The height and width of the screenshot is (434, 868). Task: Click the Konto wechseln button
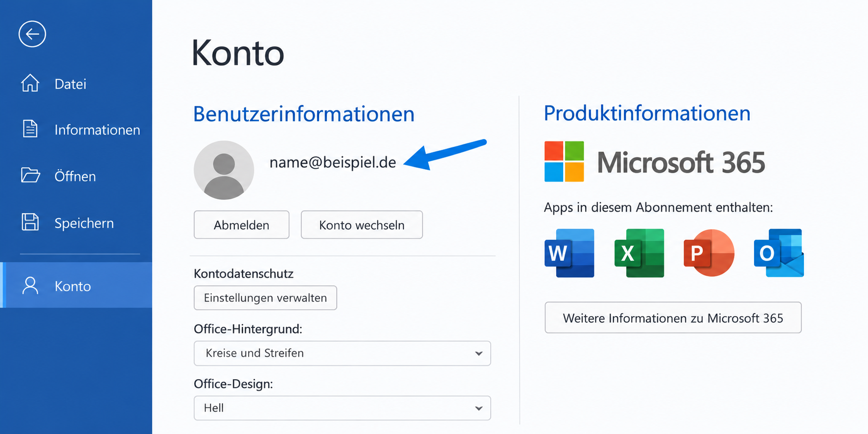362,225
